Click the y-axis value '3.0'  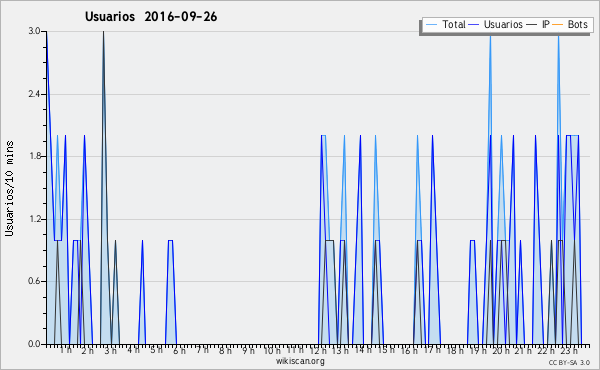click(x=34, y=31)
